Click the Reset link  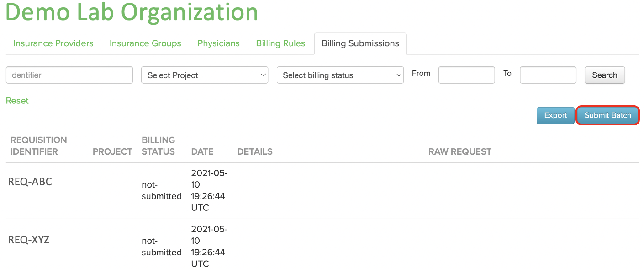[x=17, y=101]
